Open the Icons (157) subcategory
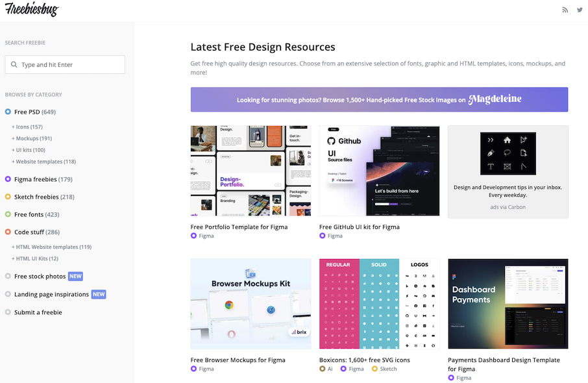This screenshot has width=588, height=383. (x=27, y=127)
